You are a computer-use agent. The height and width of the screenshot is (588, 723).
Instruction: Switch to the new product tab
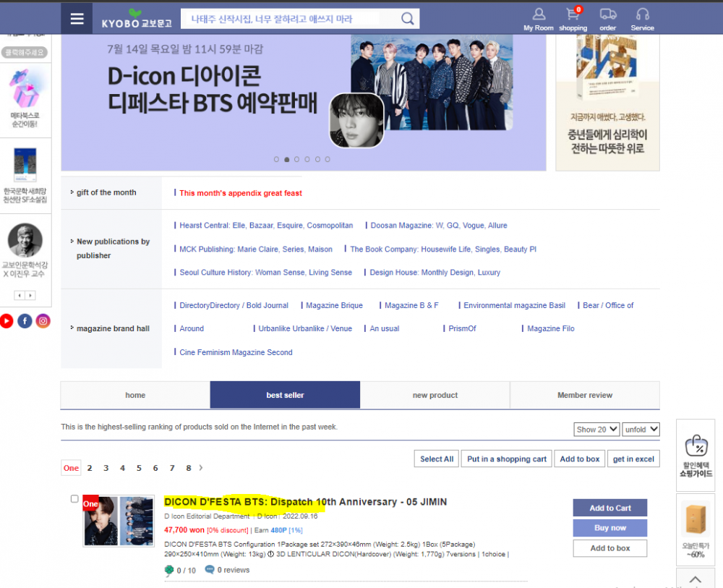[435, 395]
